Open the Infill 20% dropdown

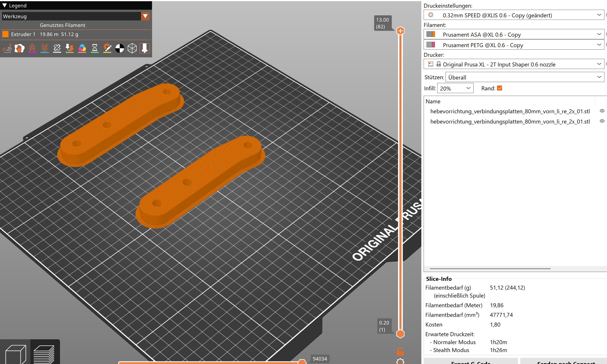click(468, 88)
